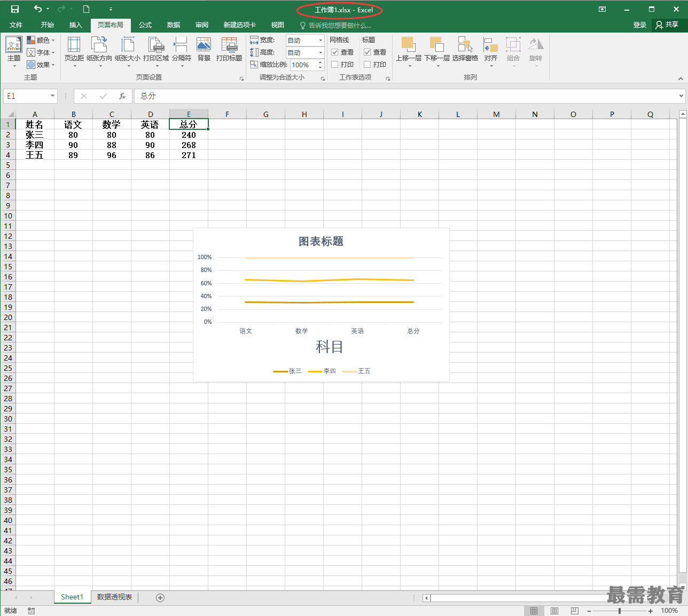Toggle 网格线 查看 gridlines view checkbox
The height and width of the screenshot is (616, 688).
point(335,52)
